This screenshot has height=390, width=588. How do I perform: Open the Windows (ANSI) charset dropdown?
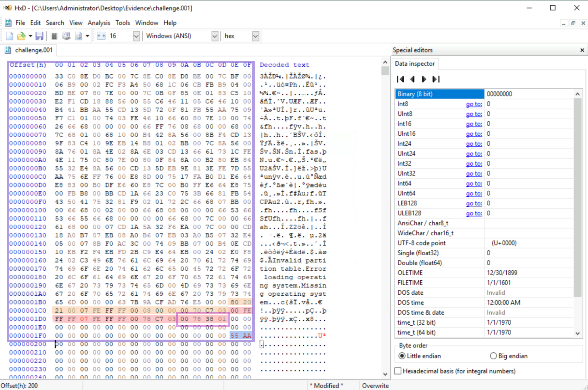pyautogui.click(x=214, y=36)
